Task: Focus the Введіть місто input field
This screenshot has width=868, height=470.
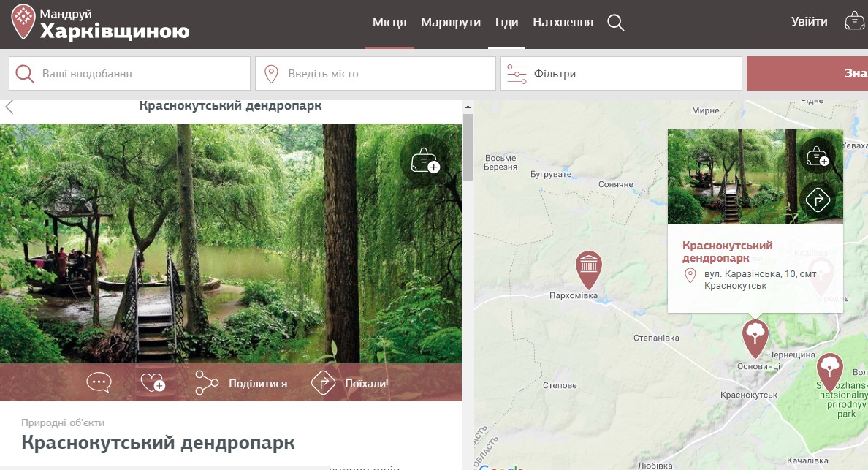Action: pyautogui.click(x=376, y=74)
